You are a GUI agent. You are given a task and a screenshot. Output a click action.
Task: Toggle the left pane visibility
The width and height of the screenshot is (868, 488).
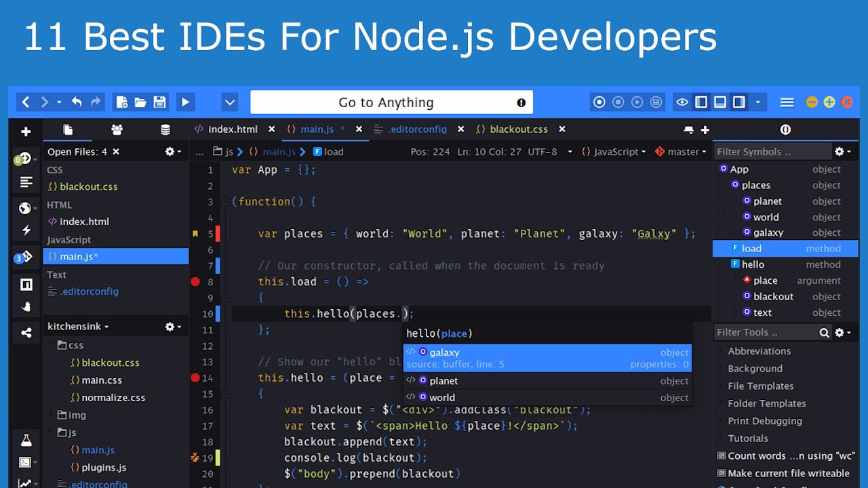click(x=701, y=102)
